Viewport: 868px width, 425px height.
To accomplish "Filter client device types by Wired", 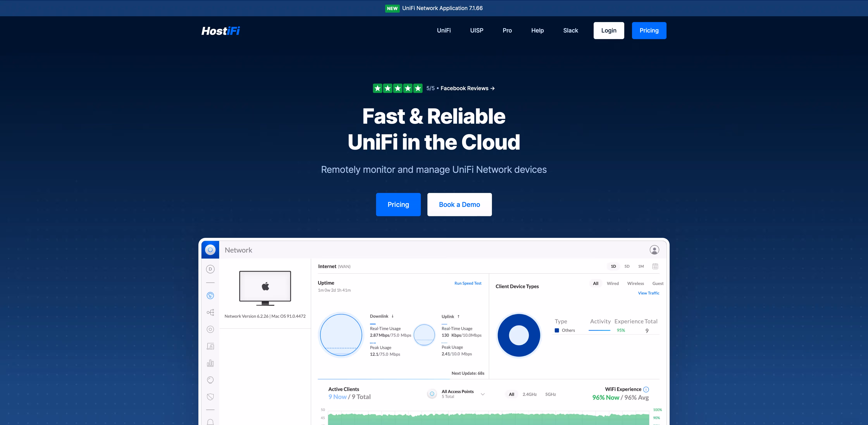I will click(x=613, y=283).
